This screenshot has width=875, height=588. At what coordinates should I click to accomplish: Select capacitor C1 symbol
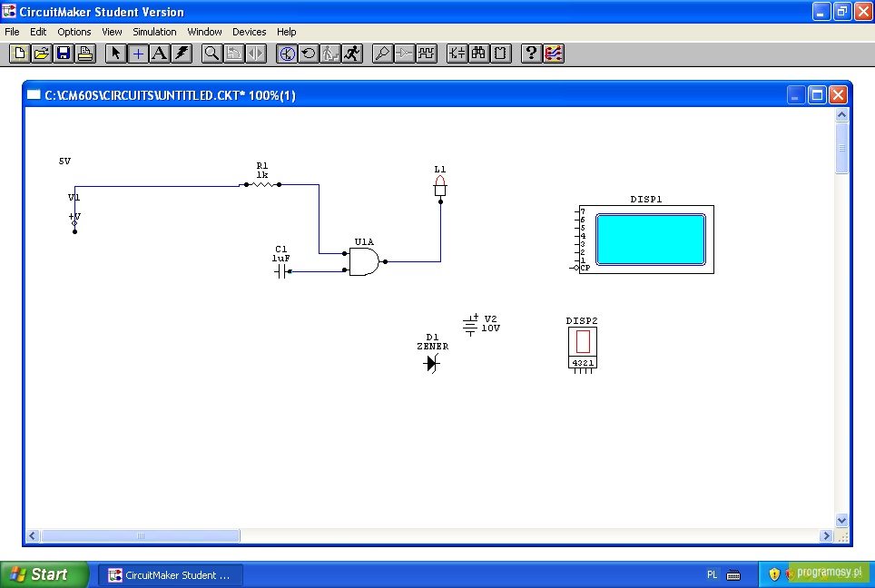point(283,271)
